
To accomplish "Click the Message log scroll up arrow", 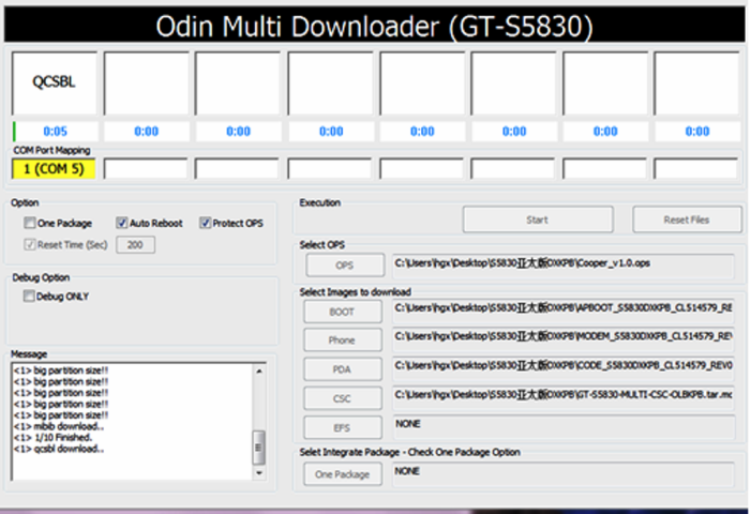I will [259, 371].
